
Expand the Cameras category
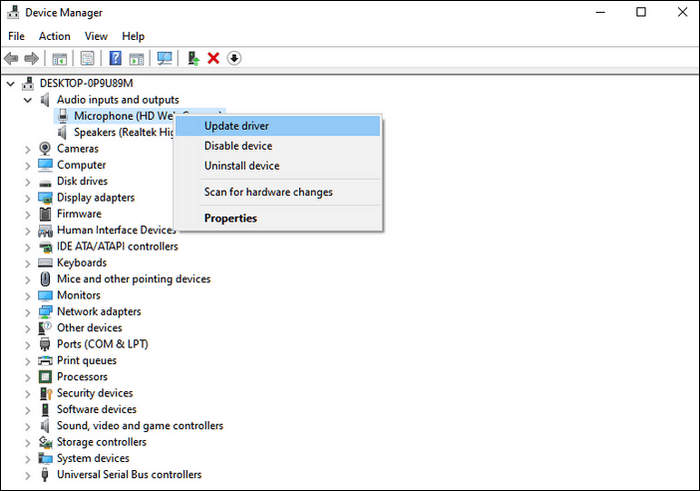[x=28, y=149]
